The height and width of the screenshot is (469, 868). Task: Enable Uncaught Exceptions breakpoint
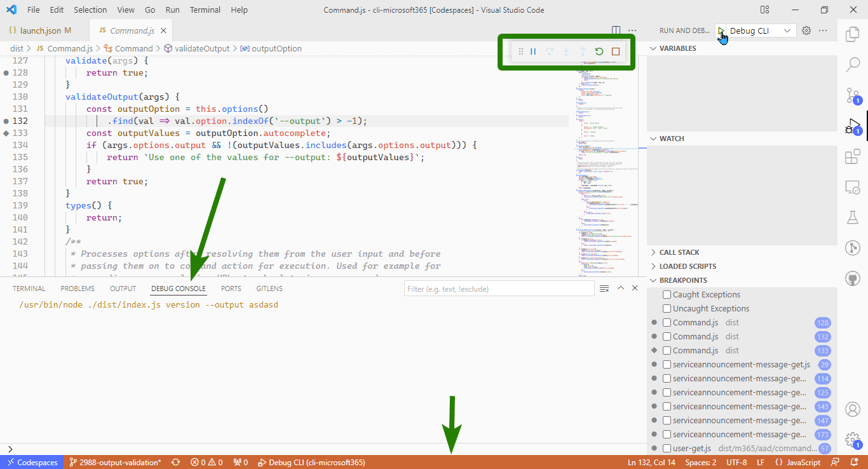click(x=667, y=309)
